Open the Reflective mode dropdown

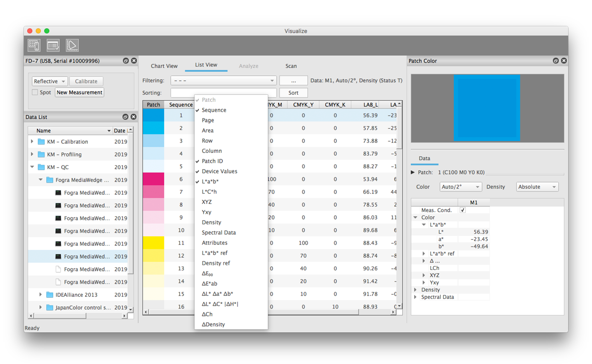click(x=49, y=81)
